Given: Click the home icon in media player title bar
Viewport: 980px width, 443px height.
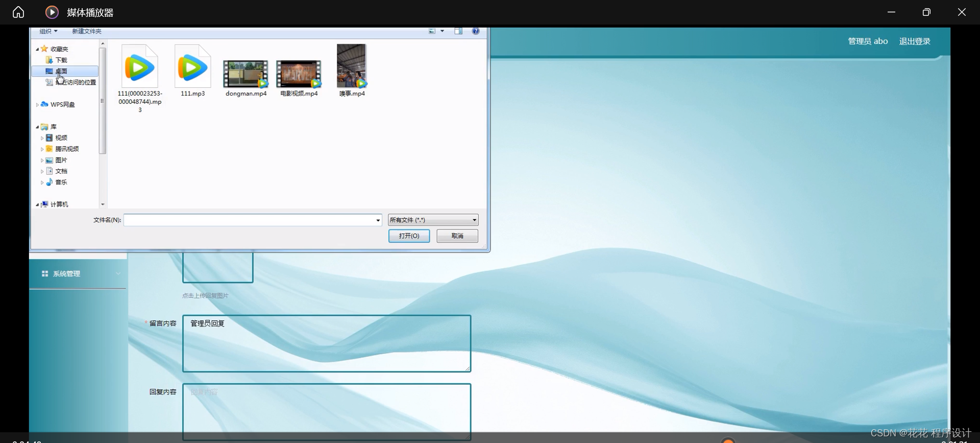Looking at the screenshot, I should (18, 12).
